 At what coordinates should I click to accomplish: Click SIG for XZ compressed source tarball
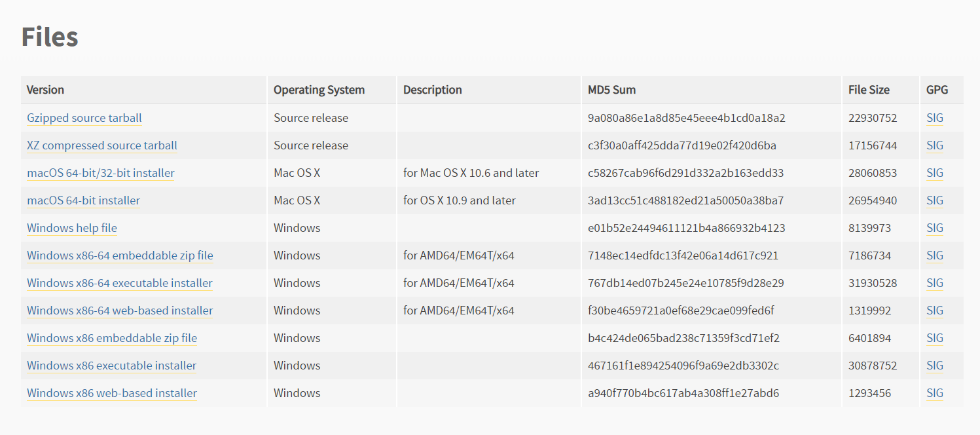tap(935, 145)
